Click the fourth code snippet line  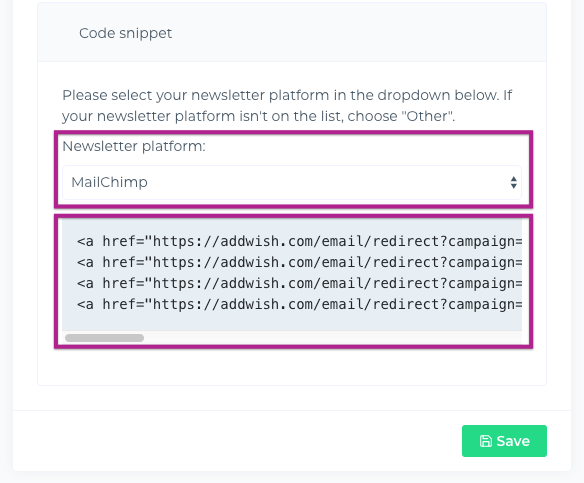(x=299, y=305)
